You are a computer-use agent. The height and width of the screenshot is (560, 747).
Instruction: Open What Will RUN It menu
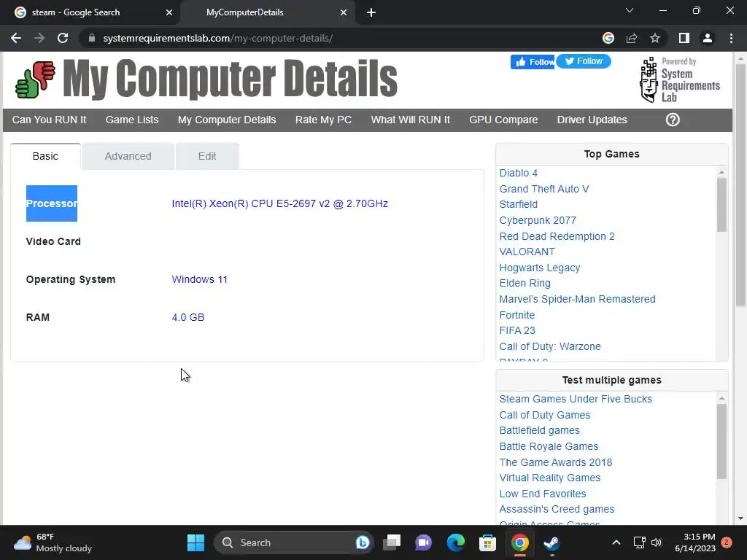[410, 120]
